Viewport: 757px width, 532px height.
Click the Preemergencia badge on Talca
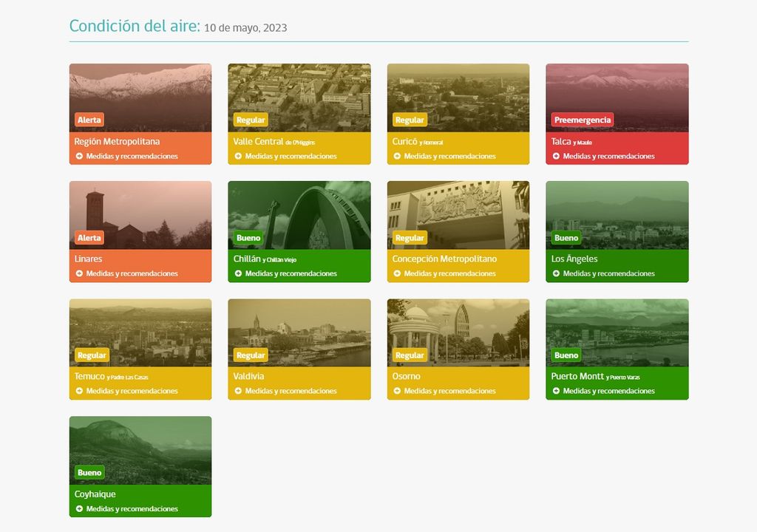[583, 120]
